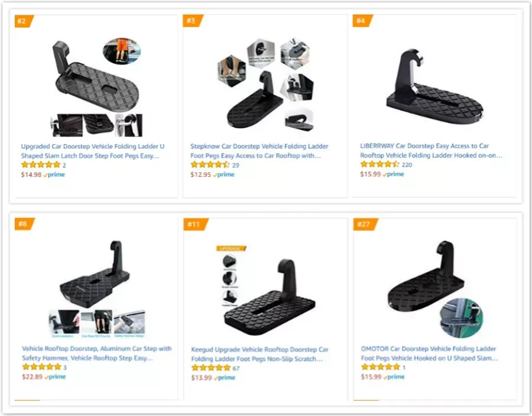Viewport: 532px width, 416px height.
Task: Click the 29 reviews count link
Action: coord(235,165)
